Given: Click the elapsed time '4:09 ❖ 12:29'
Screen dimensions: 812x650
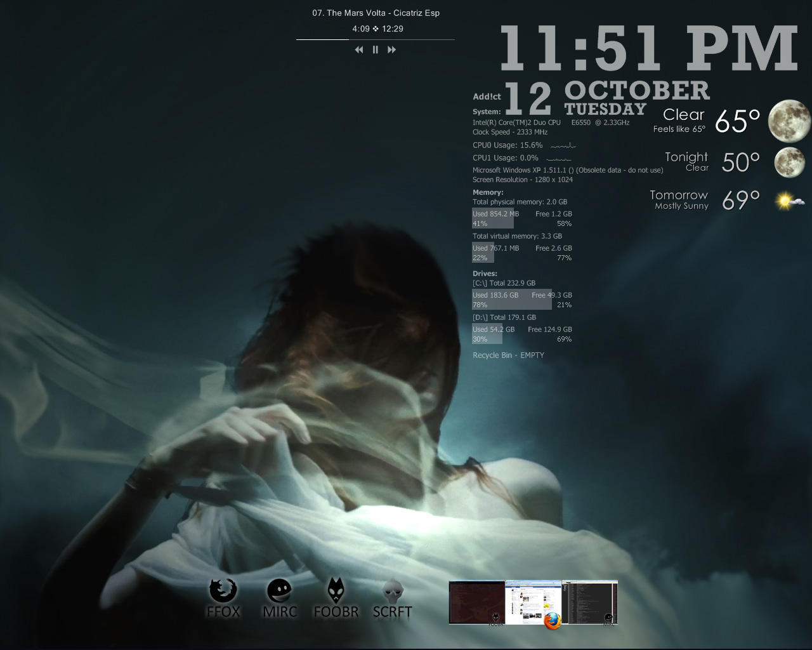Looking at the screenshot, I should pos(378,29).
